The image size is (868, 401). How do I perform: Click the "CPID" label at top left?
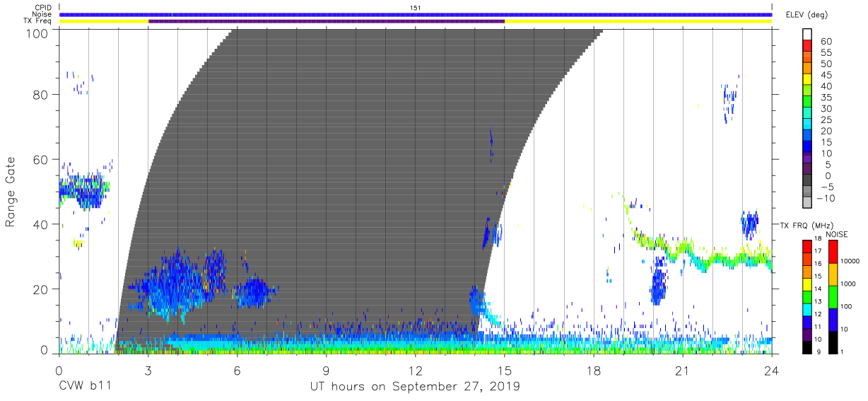pos(42,8)
